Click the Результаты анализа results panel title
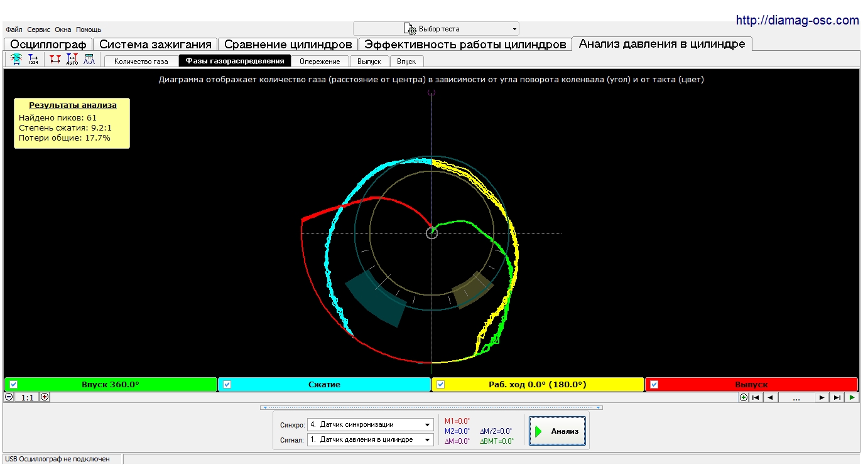Viewport: 868px width, 467px height. pyautogui.click(x=73, y=105)
